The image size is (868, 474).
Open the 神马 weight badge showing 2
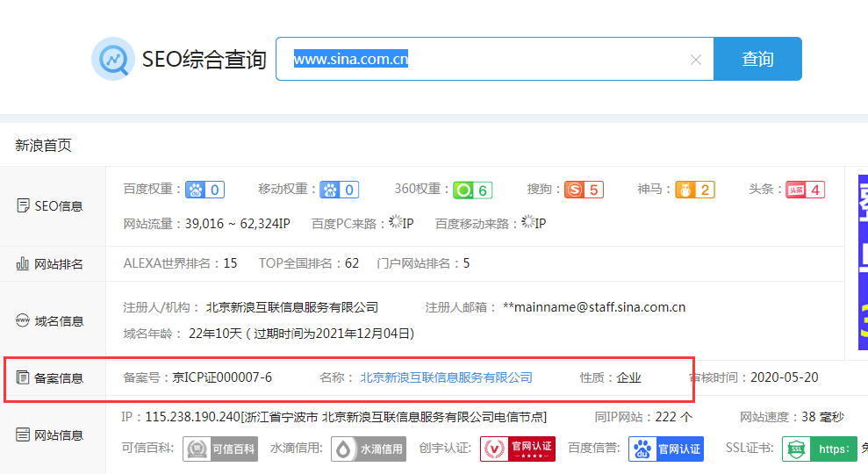pyautogui.click(x=695, y=190)
